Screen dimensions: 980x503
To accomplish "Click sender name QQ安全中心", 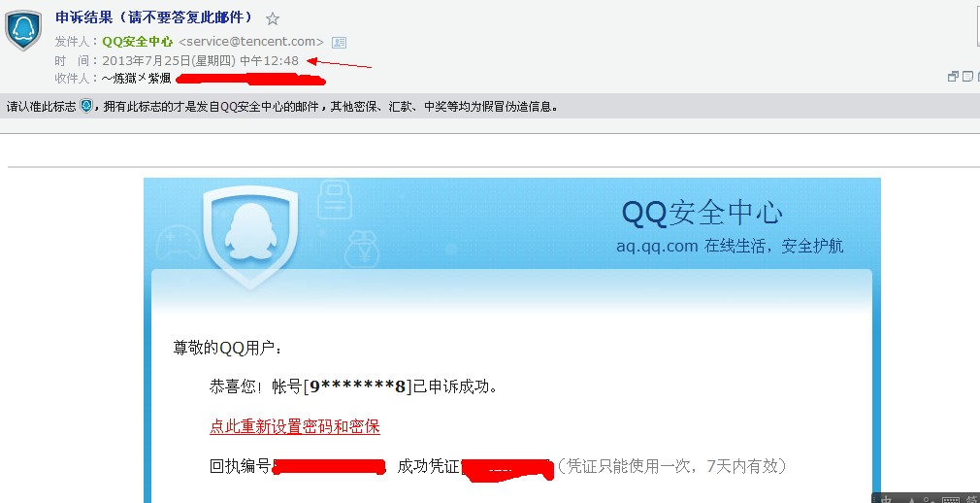I will (138, 42).
